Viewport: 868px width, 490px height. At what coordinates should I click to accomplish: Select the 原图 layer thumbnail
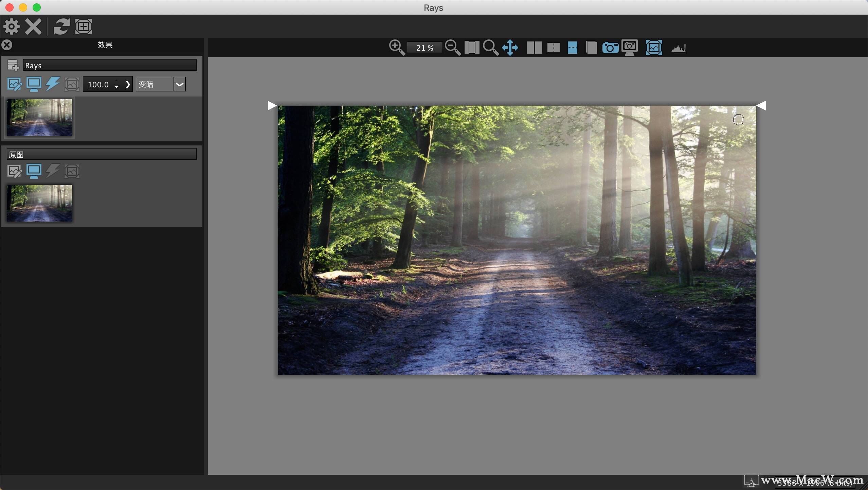click(x=39, y=203)
